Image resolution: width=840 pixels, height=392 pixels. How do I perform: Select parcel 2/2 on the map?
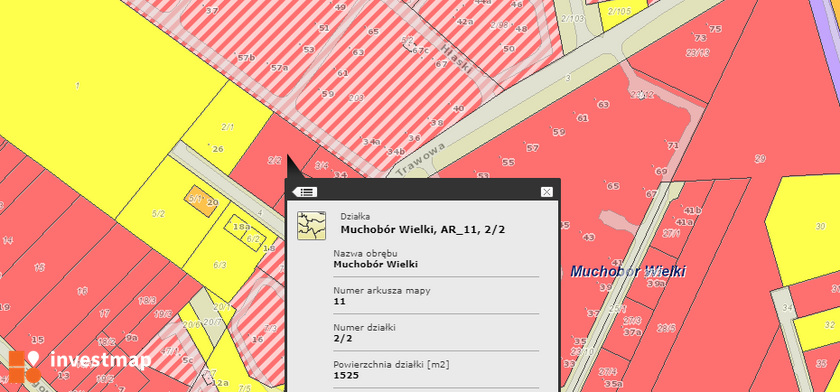tap(275, 160)
